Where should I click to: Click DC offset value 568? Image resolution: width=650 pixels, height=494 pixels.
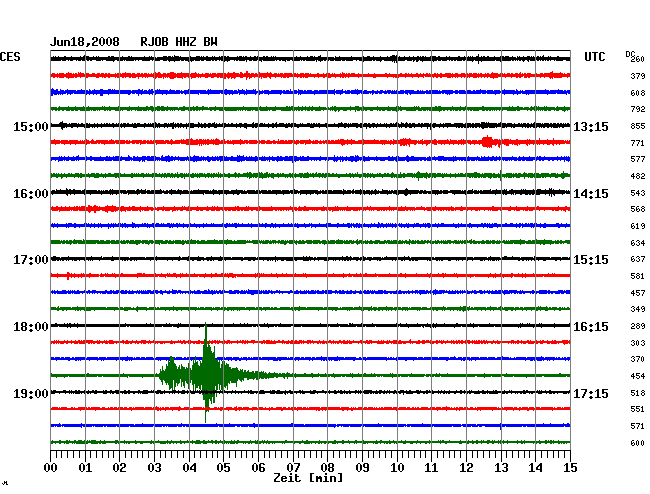click(638, 209)
